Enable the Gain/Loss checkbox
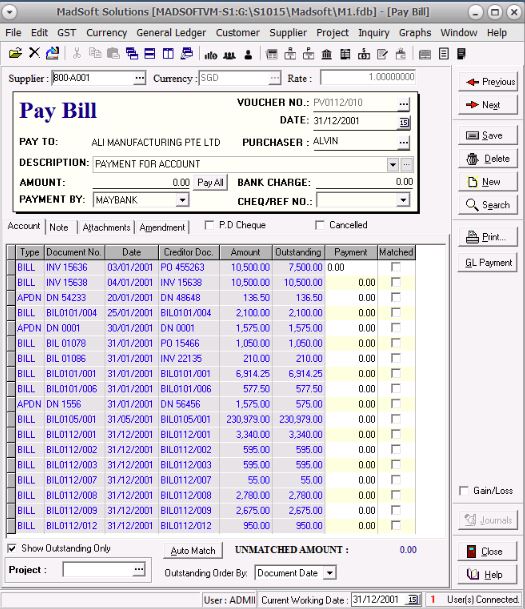525x609 pixels. [463, 491]
